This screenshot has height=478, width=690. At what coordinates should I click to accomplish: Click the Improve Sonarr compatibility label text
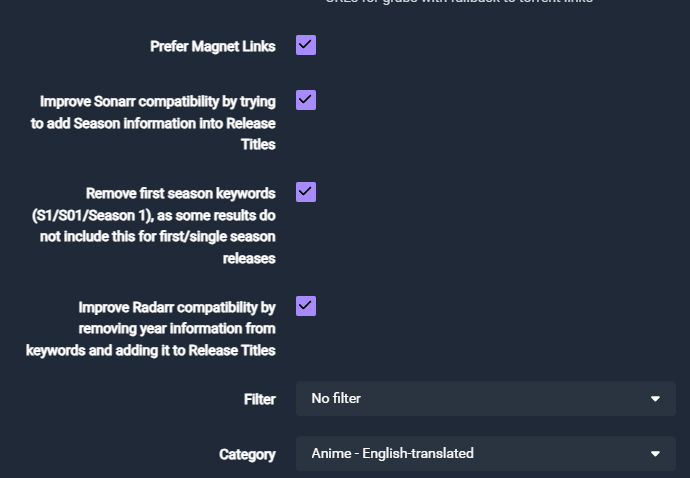(158, 101)
